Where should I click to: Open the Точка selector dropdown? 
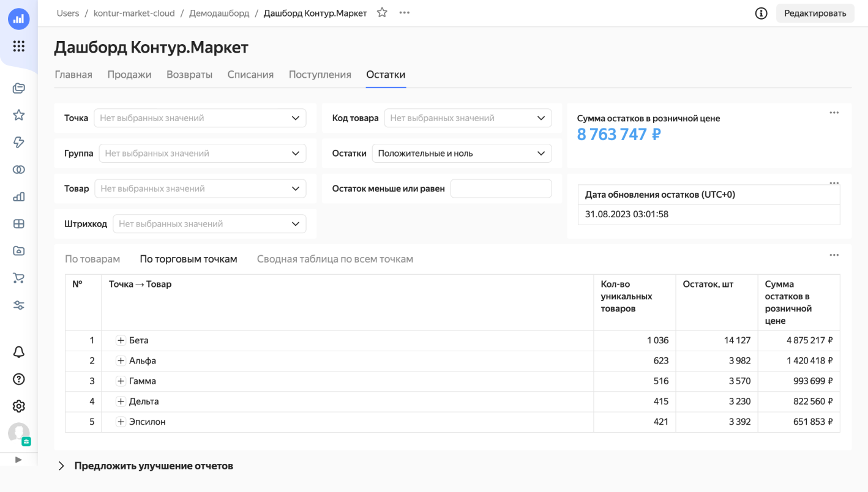(x=200, y=118)
